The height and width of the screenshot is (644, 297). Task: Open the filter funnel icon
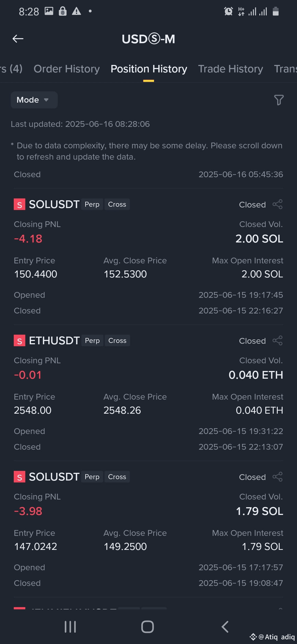(279, 100)
